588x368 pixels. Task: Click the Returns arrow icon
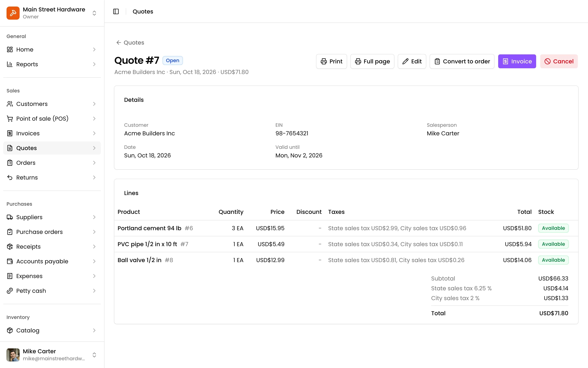pyautogui.click(x=10, y=177)
